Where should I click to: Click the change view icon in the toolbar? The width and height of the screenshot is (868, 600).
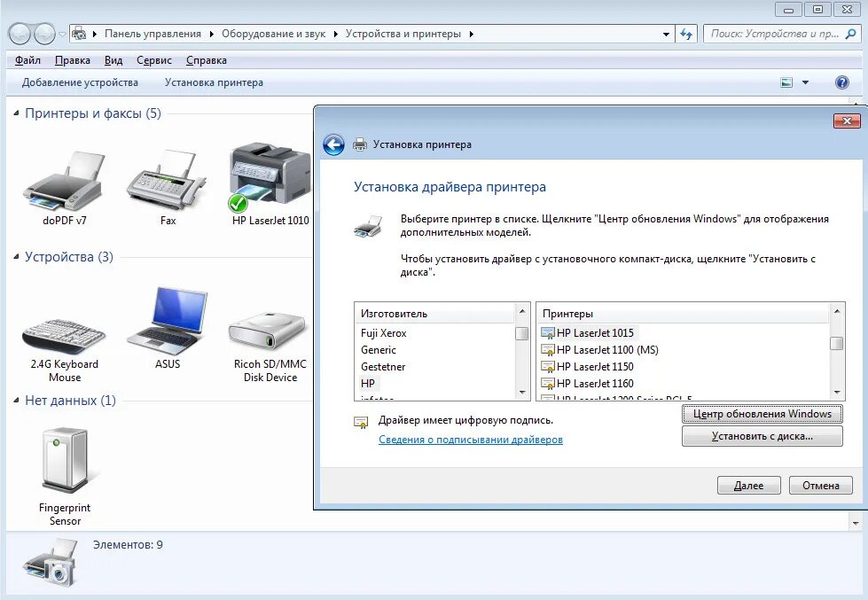coord(786,82)
